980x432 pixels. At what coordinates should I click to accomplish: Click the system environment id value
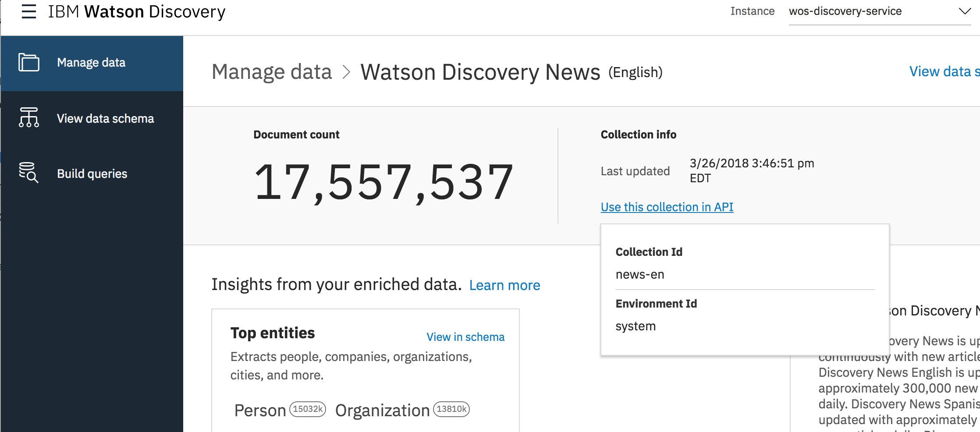tap(636, 326)
